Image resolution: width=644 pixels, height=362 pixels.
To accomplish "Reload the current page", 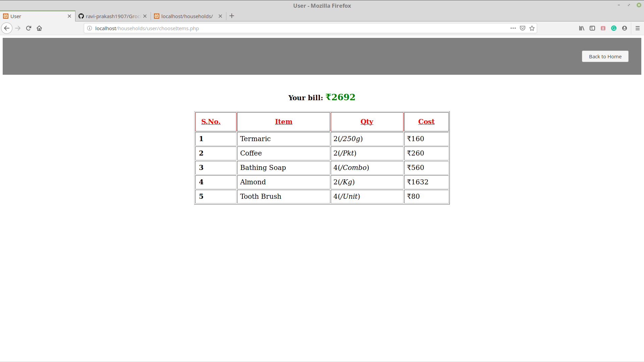I will (x=29, y=28).
